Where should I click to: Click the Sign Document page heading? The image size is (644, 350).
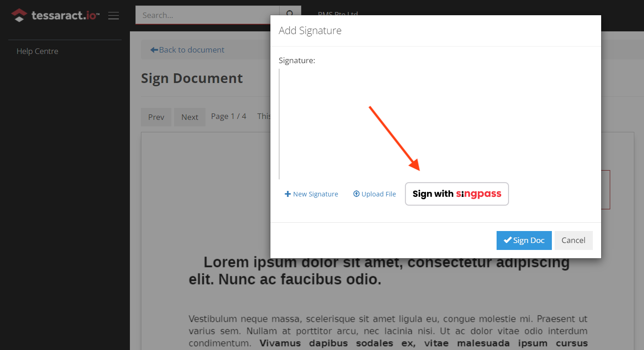click(x=192, y=78)
